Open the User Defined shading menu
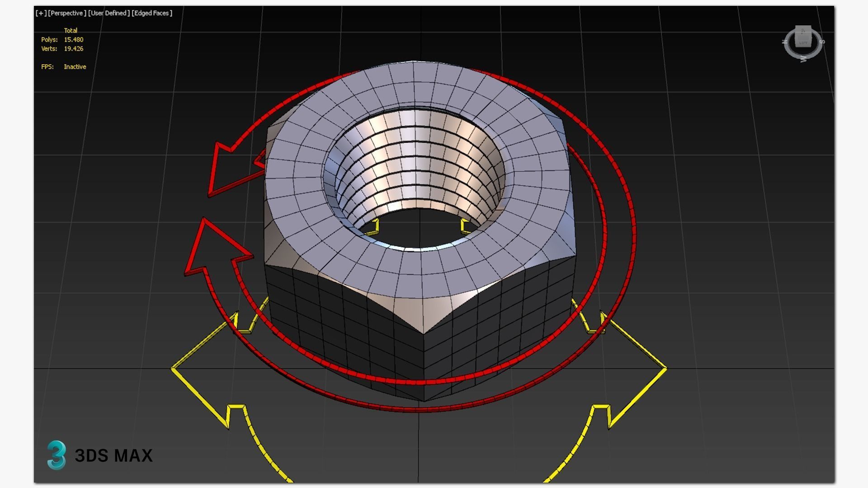This screenshot has height=488, width=868. (108, 13)
